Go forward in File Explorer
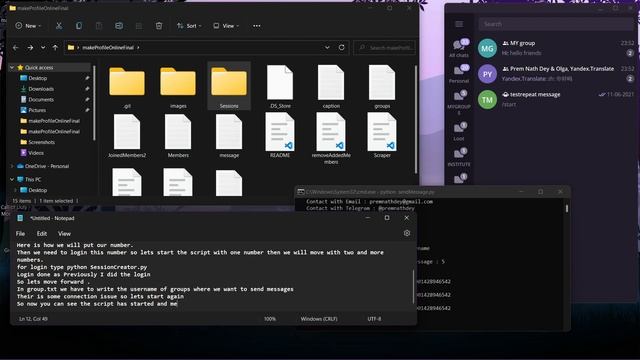 [x=30, y=48]
